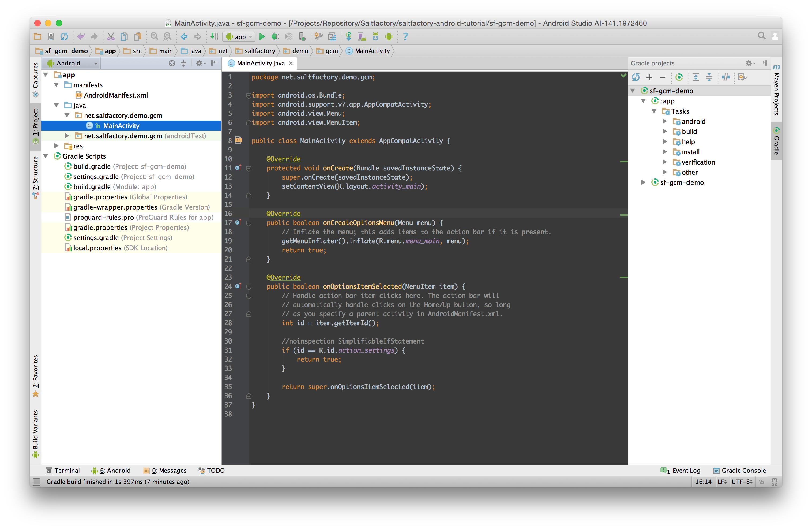Expand the res folder node
Viewport: 812px width, 530px height.
[x=56, y=146]
